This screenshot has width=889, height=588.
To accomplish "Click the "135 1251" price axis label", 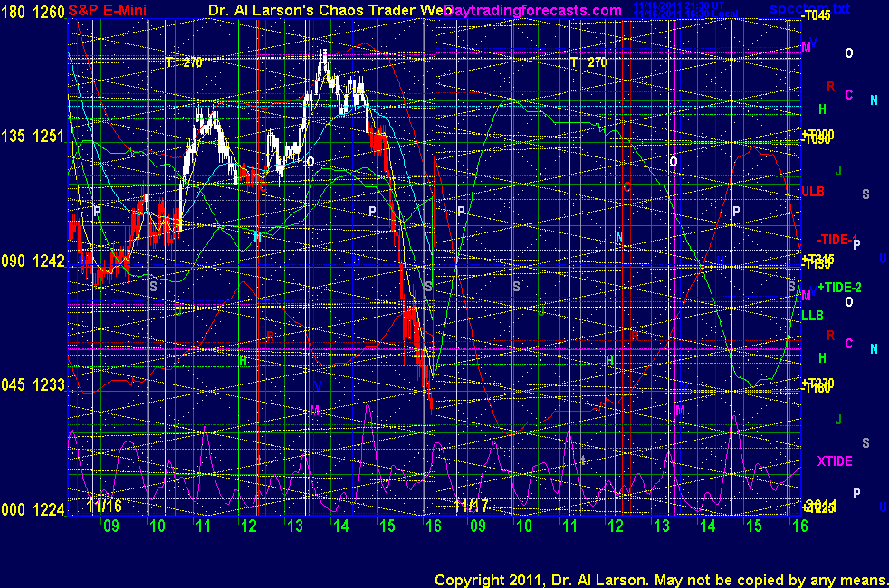I will pyautogui.click(x=33, y=136).
